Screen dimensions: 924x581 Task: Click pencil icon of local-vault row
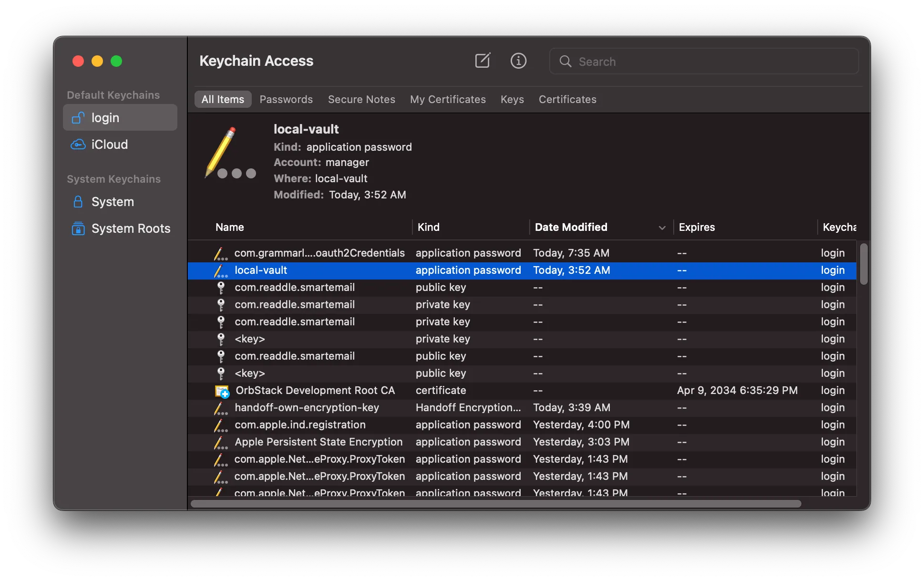(x=220, y=270)
